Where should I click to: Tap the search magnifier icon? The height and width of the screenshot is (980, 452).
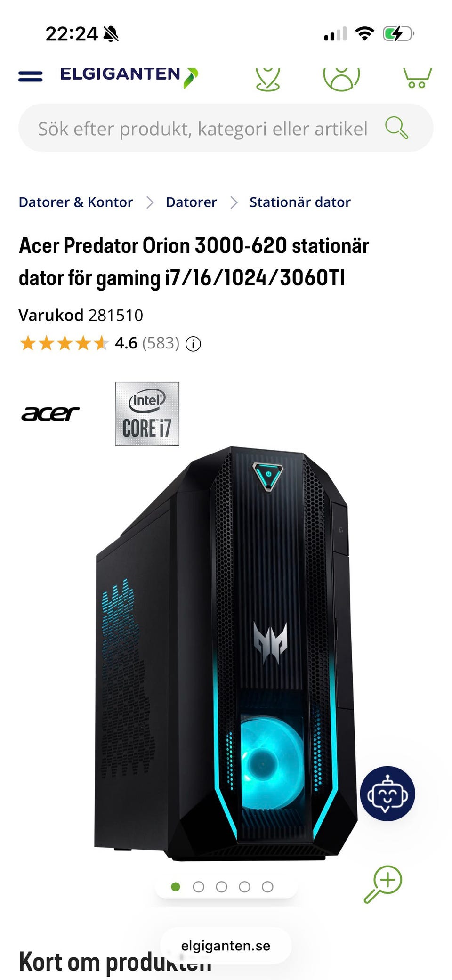pos(396,128)
